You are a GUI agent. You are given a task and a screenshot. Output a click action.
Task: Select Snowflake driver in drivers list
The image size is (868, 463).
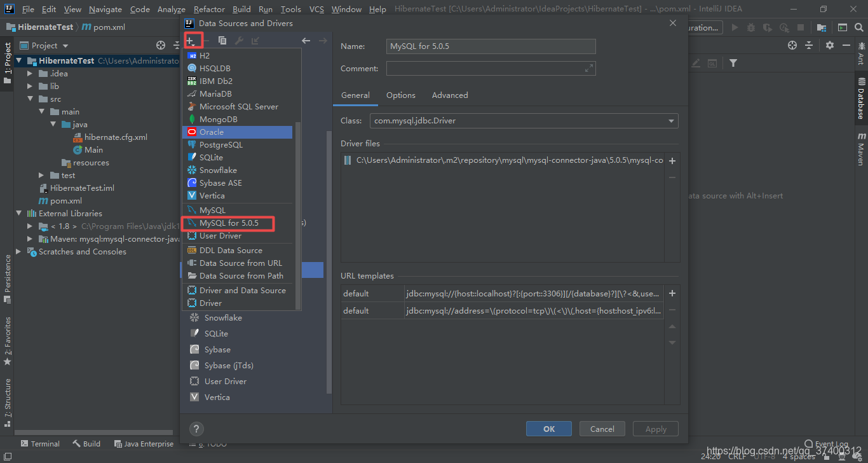(216, 317)
